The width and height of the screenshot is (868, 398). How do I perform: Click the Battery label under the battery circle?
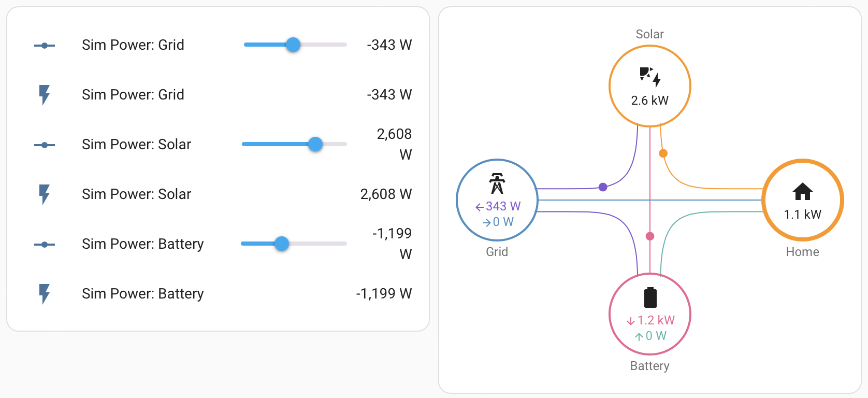(x=649, y=366)
